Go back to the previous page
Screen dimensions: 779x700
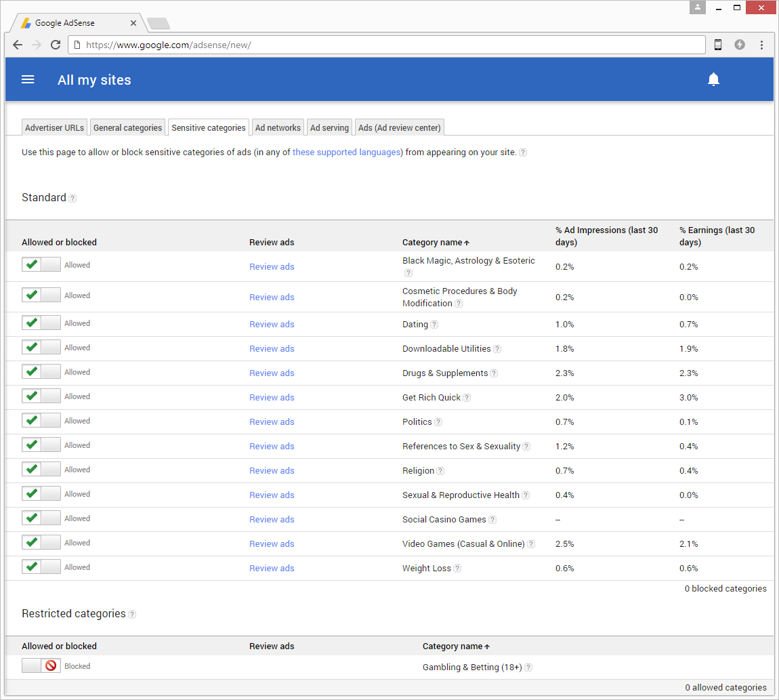(18, 45)
